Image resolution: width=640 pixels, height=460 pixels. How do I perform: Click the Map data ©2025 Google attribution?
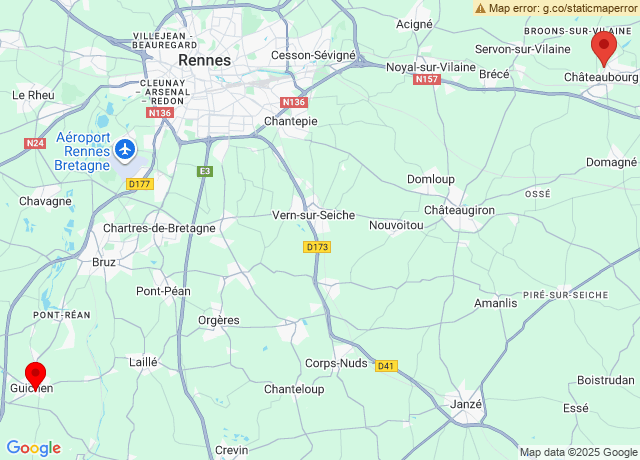[x=578, y=452]
